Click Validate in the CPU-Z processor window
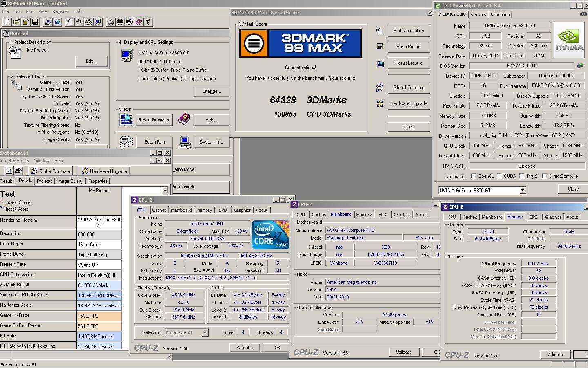The height and width of the screenshot is (368, 588). pyautogui.click(x=244, y=348)
